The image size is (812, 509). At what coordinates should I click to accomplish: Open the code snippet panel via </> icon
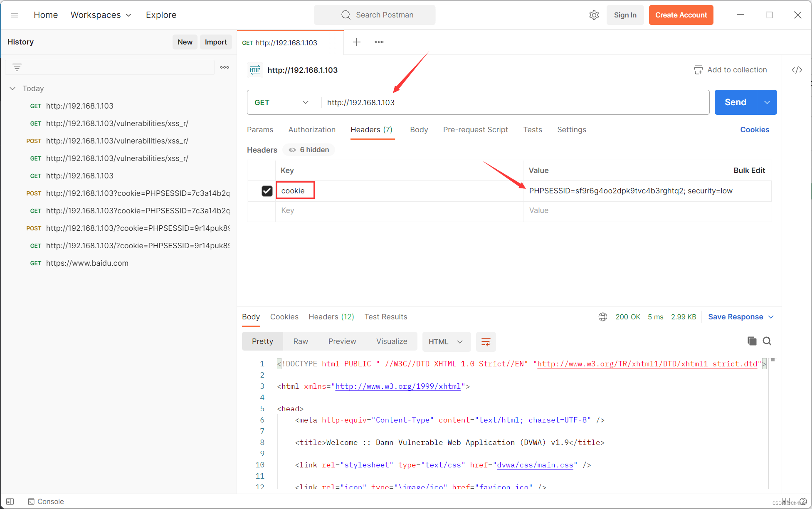tap(797, 70)
